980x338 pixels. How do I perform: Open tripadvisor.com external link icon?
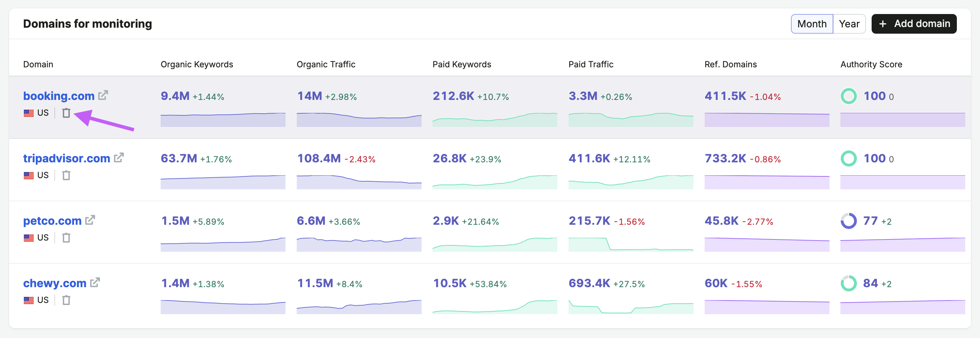[119, 157]
